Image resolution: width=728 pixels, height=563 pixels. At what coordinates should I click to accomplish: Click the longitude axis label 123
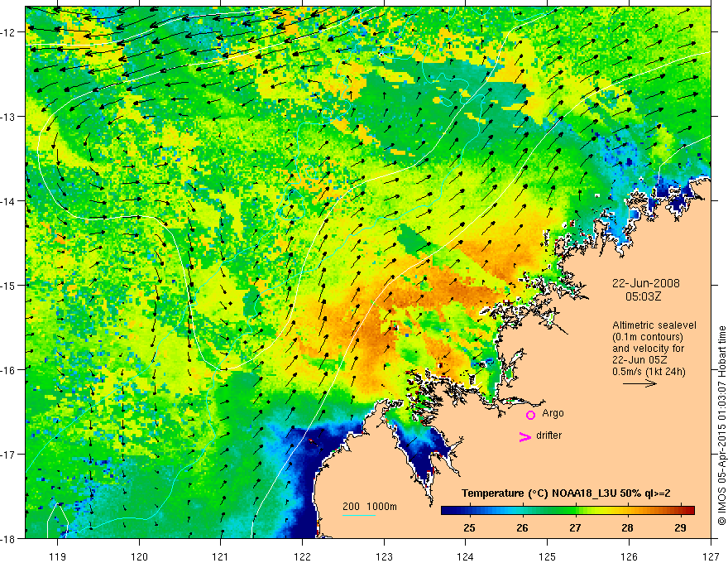pyautogui.click(x=384, y=556)
